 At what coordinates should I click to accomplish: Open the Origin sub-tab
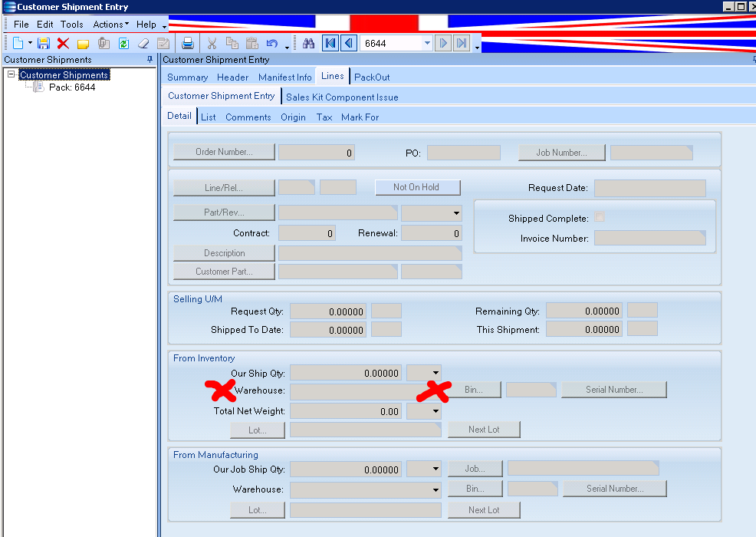tap(293, 117)
